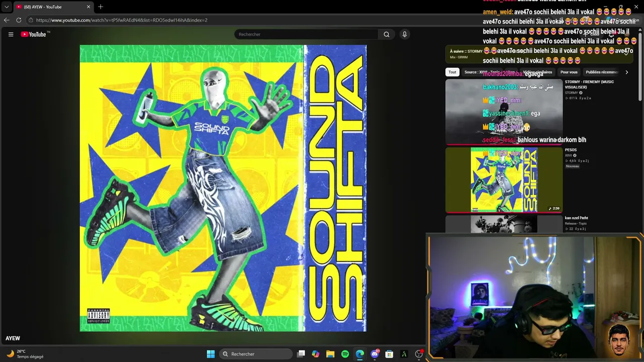Open OBS Studio from the taskbar

(x=419, y=354)
